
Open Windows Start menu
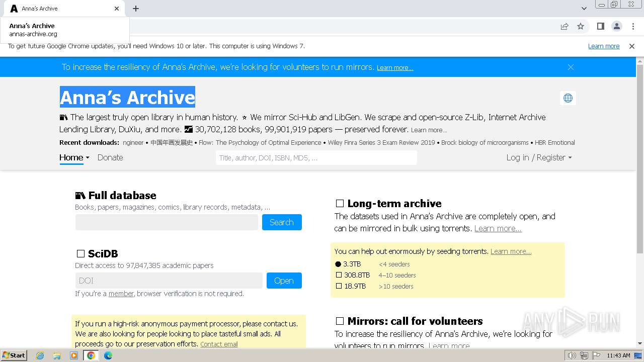tap(14, 355)
